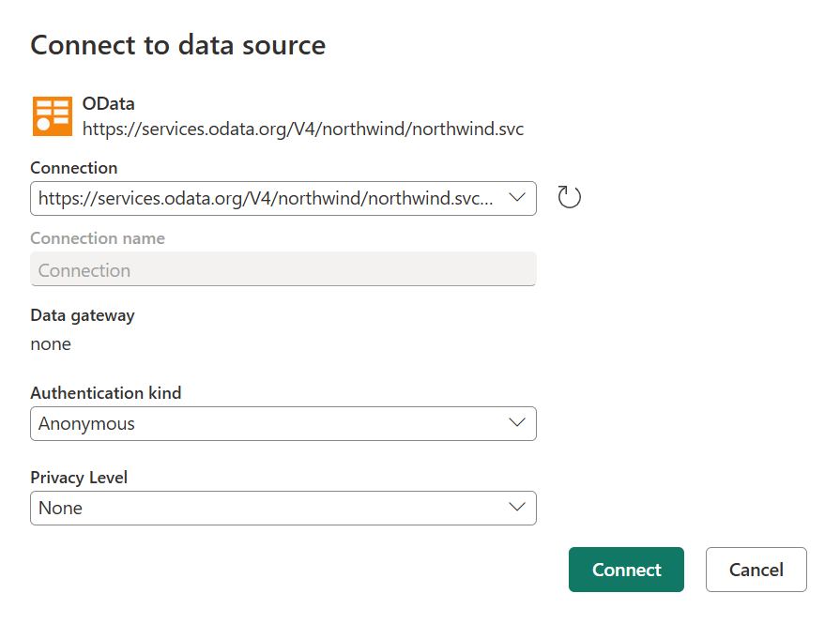Screen dimensions: 840x624
Task: Click the Data gateway label
Action: point(83,315)
